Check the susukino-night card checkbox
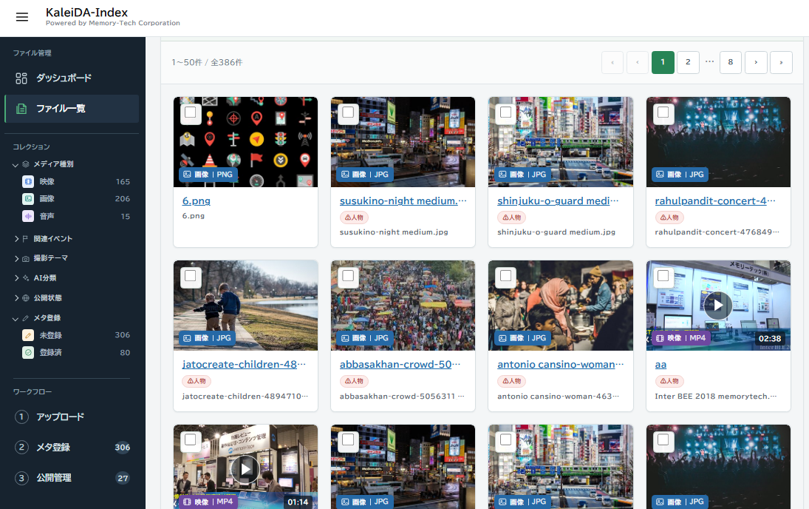The image size is (809, 509). (x=348, y=112)
